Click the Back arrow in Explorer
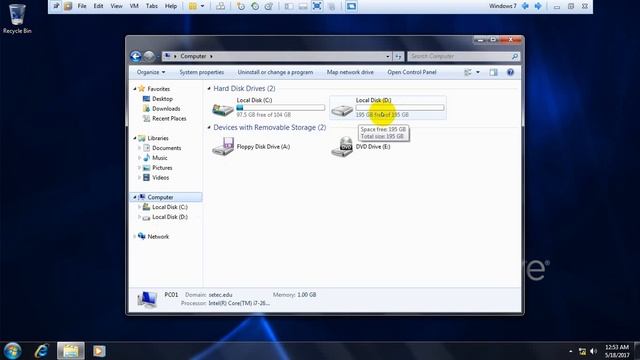Image resolution: width=640 pixels, height=360 pixels. tap(136, 56)
